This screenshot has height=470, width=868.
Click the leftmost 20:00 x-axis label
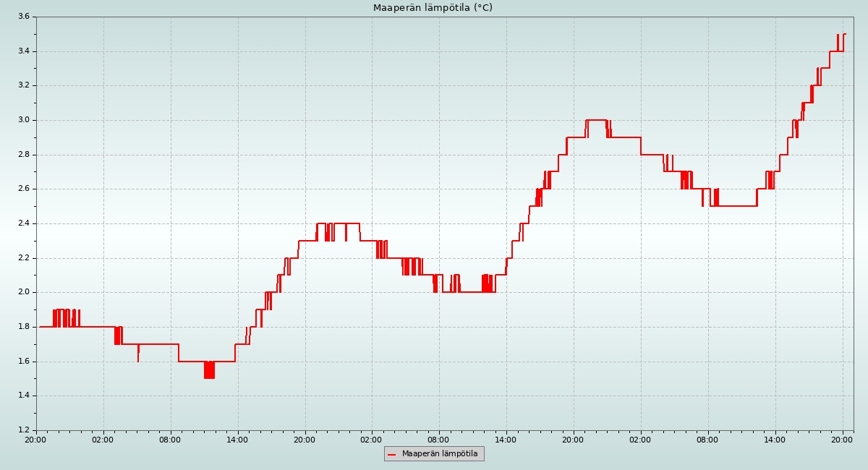(x=36, y=439)
